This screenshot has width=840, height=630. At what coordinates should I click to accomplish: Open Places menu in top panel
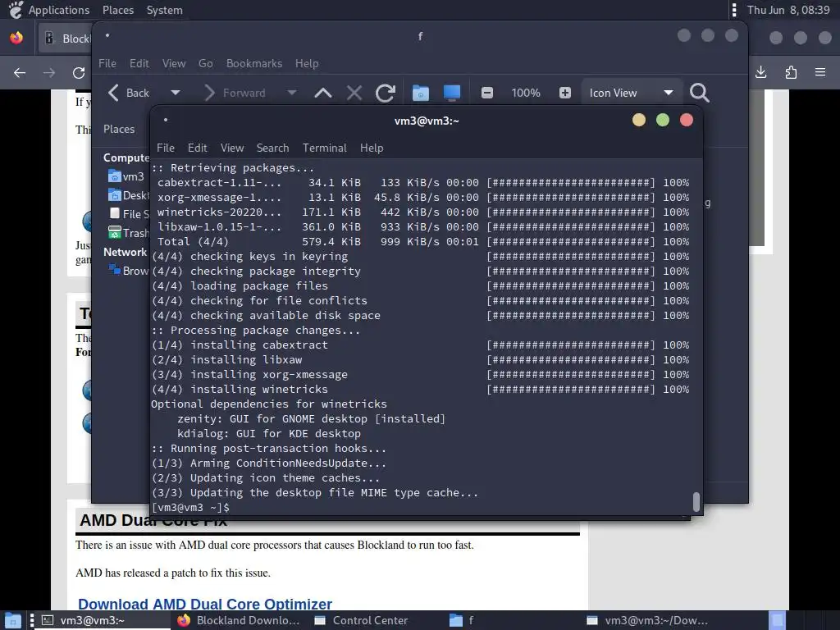118,10
